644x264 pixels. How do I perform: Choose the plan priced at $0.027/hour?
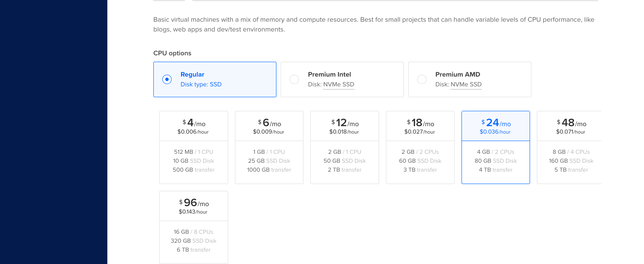(420, 132)
